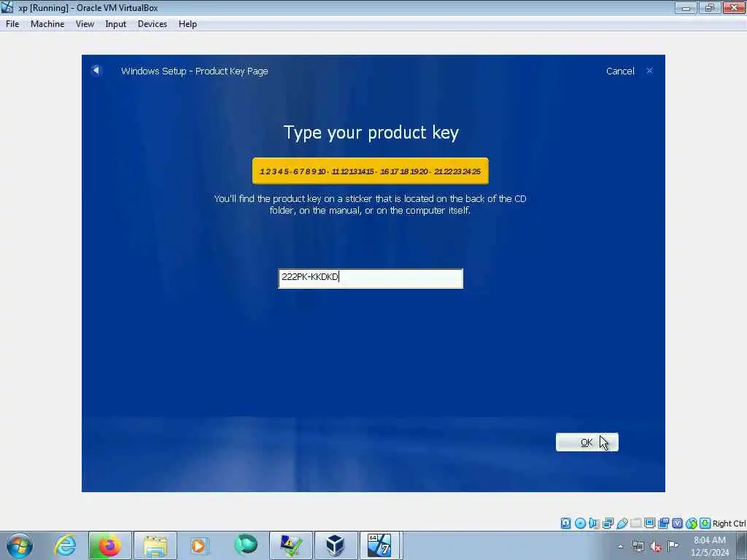747x560 pixels.
Task: Click the USB devices status icon
Action: 622,524
